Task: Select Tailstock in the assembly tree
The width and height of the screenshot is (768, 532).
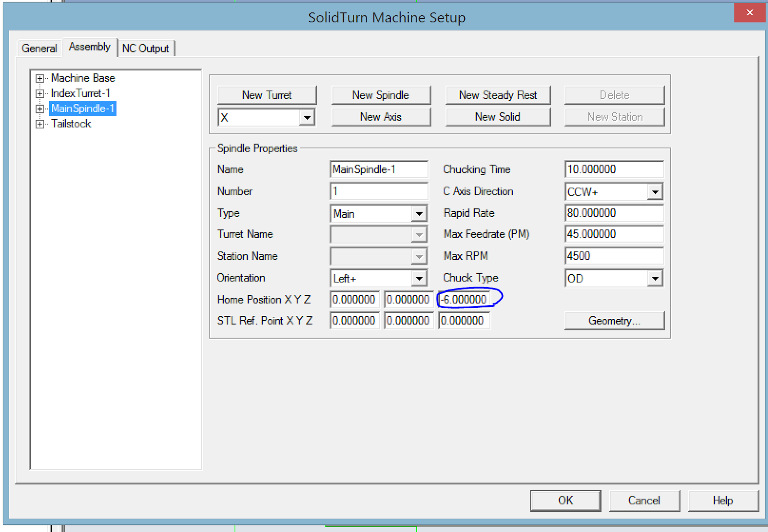Action: point(71,124)
